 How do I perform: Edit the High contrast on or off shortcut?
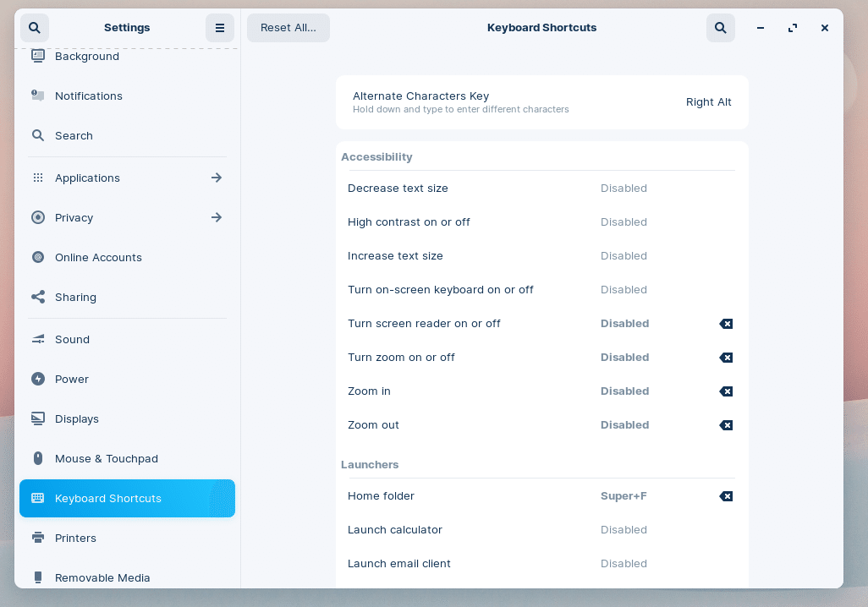tap(540, 222)
